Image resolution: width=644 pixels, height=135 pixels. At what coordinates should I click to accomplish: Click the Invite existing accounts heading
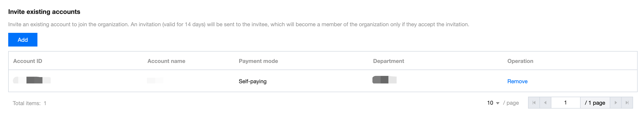[x=44, y=12]
